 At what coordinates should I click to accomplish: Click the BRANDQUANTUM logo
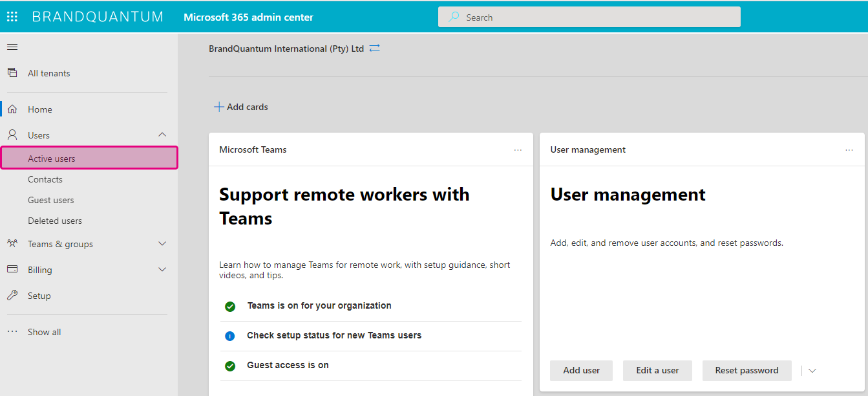pos(98,17)
